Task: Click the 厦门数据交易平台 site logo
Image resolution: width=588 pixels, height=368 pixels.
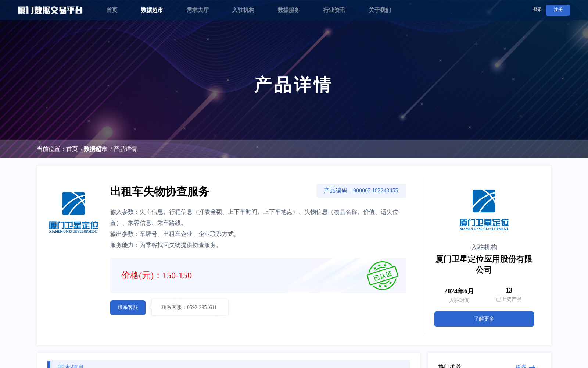Action: click(50, 10)
